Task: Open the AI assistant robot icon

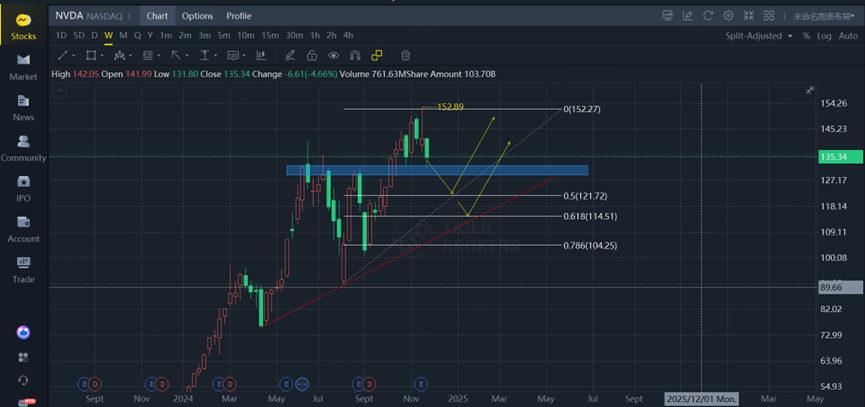Action: [x=24, y=333]
